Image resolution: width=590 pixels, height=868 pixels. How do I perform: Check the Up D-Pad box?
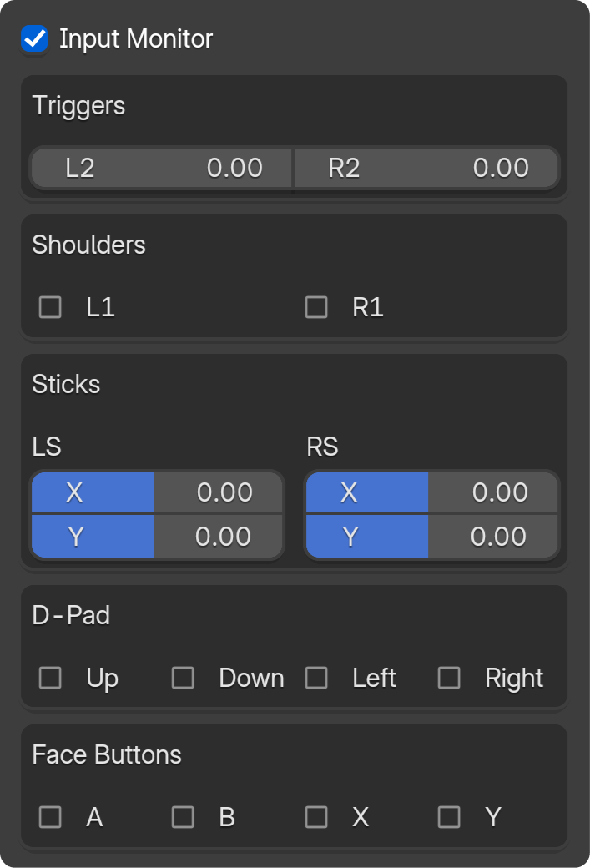50,678
